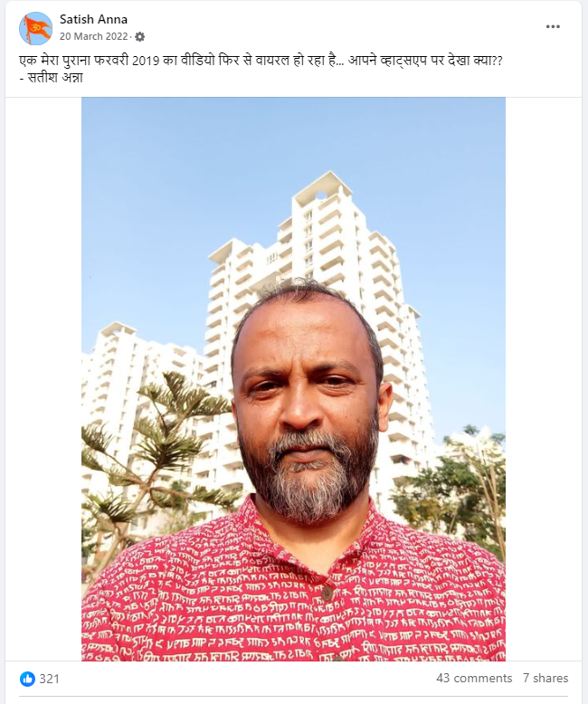Click the Hindi post caption text
The width and height of the screenshot is (588, 704).
coord(261,61)
